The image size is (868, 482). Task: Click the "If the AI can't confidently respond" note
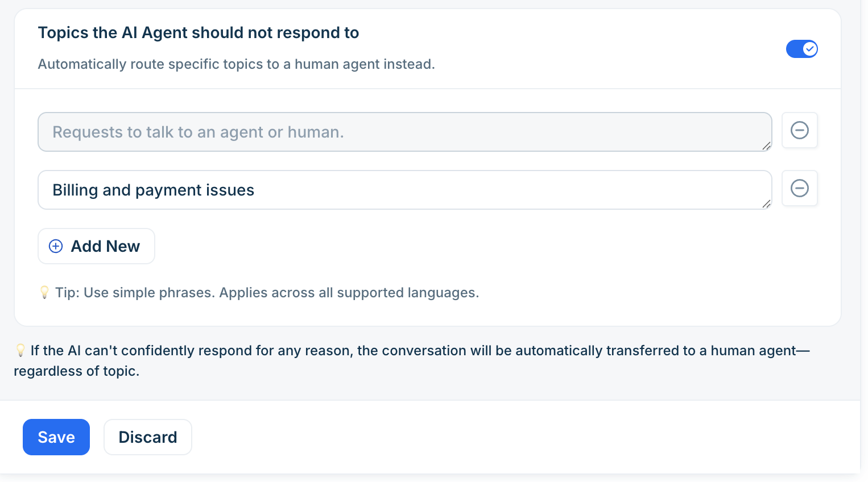pyautogui.click(x=420, y=351)
